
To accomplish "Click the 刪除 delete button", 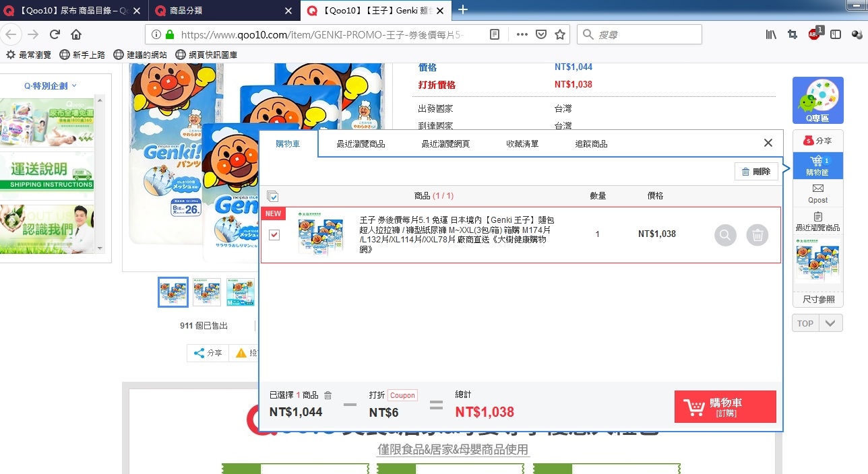I will point(756,172).
